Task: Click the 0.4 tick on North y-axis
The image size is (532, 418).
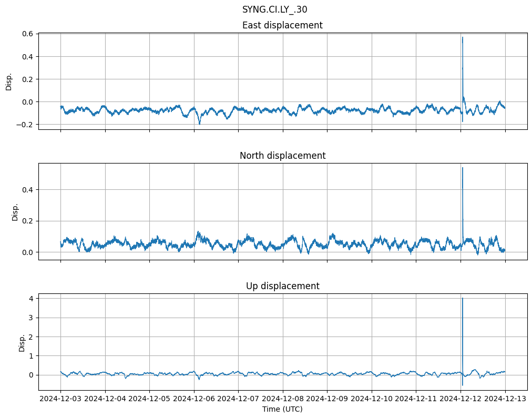Action: (x=27, y=189)
